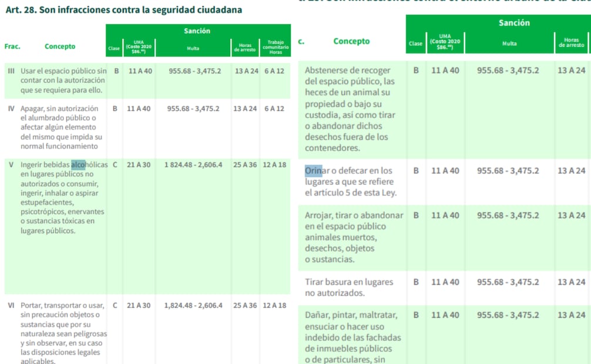Click multa '1,824.48 - 2,606.4' in fraction VI row
Image resolution: width=591 pixels, height=364 pixels.
click(193, 305)
